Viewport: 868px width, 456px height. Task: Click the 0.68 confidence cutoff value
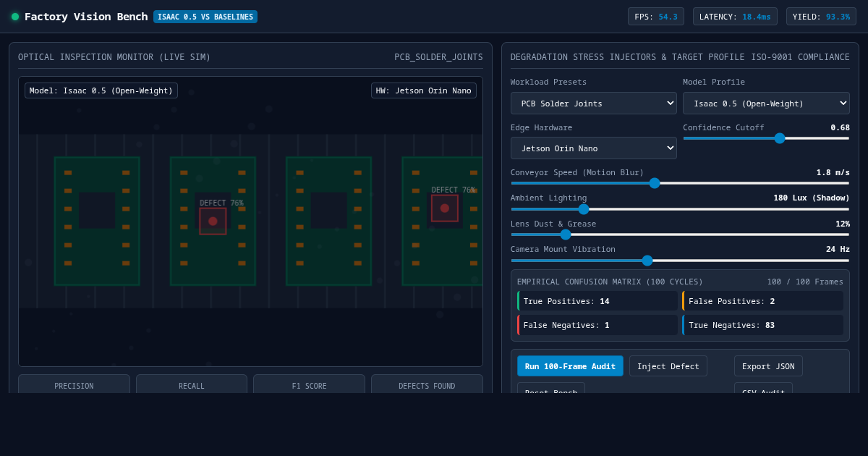coord(840,127)
